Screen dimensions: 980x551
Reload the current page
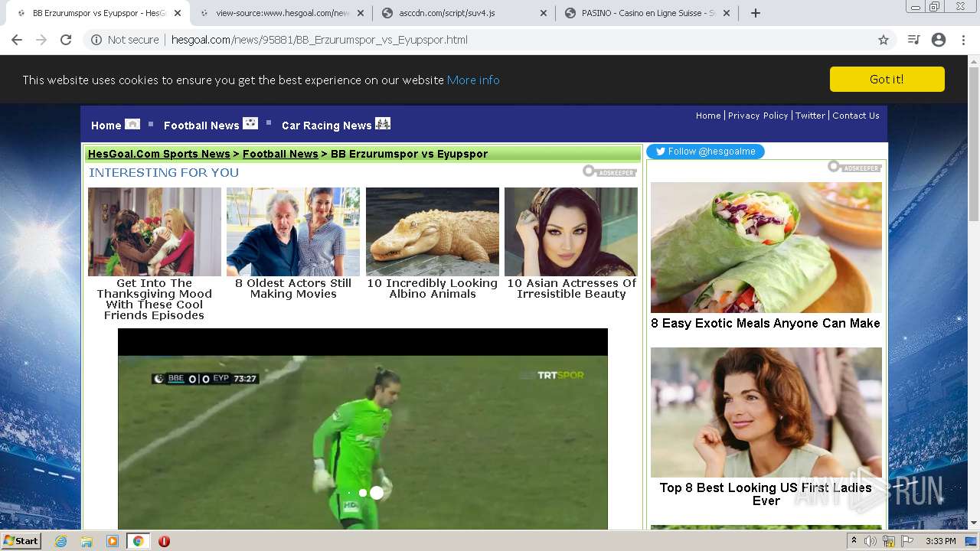(x=66, y=40)
